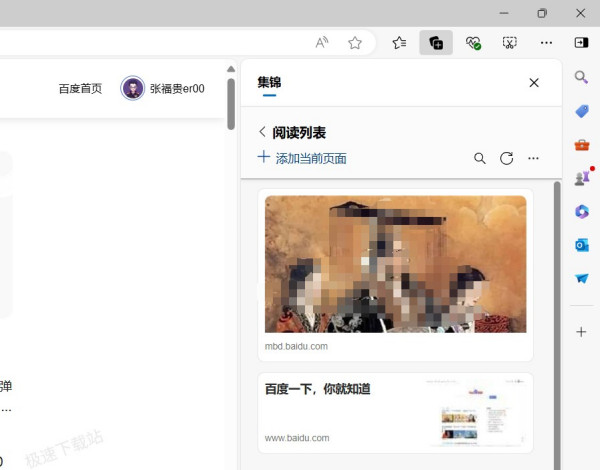Click www.baidu.com card preview thumbnail
Screen dimensions: 600x470
tap(476, 413)
